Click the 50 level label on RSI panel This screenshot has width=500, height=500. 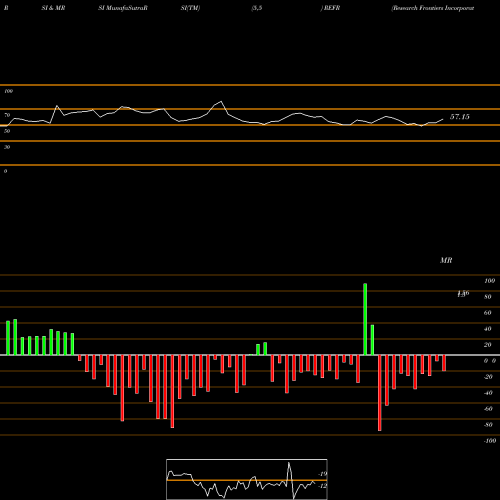click(7, 131)
